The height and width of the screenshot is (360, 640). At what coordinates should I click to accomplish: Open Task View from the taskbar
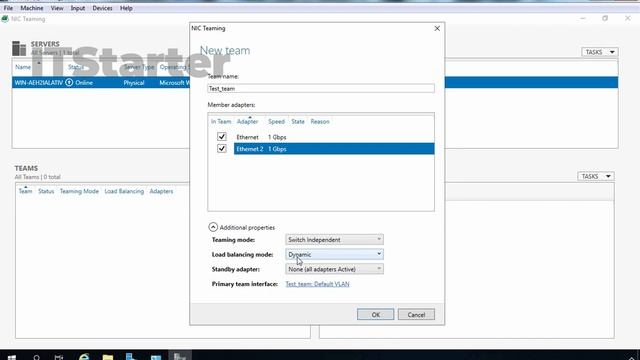(59, 357)
